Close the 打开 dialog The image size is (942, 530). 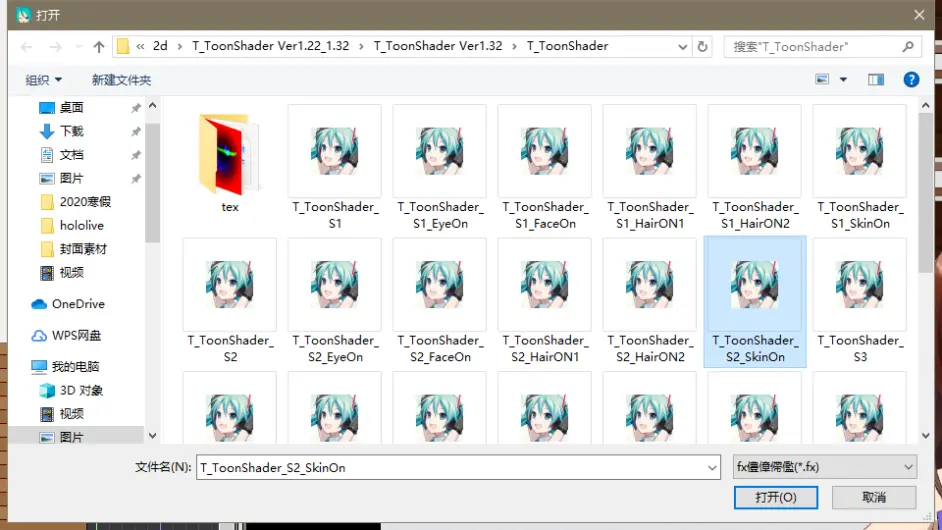[x=919, y=15]
